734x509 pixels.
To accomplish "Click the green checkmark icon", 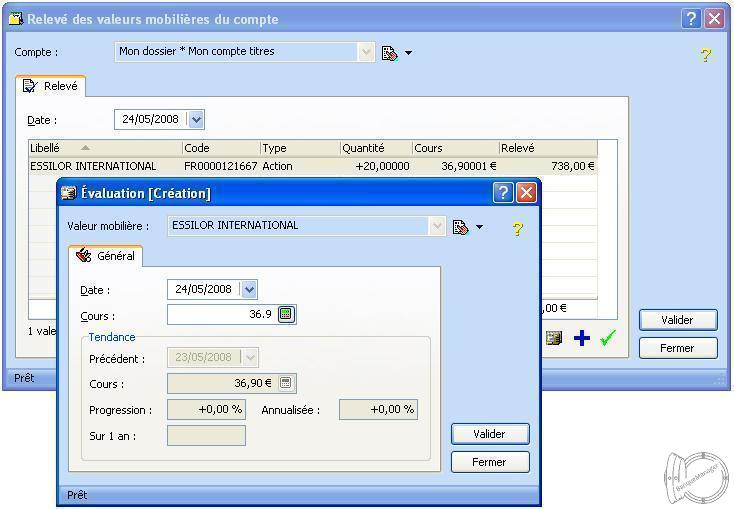I will coord(607,339).
